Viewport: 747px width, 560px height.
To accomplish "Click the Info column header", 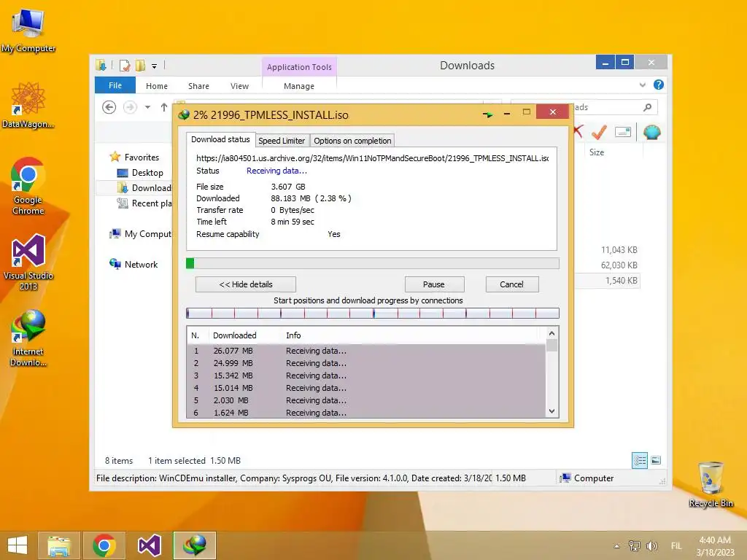I will [x=293, y=335].
